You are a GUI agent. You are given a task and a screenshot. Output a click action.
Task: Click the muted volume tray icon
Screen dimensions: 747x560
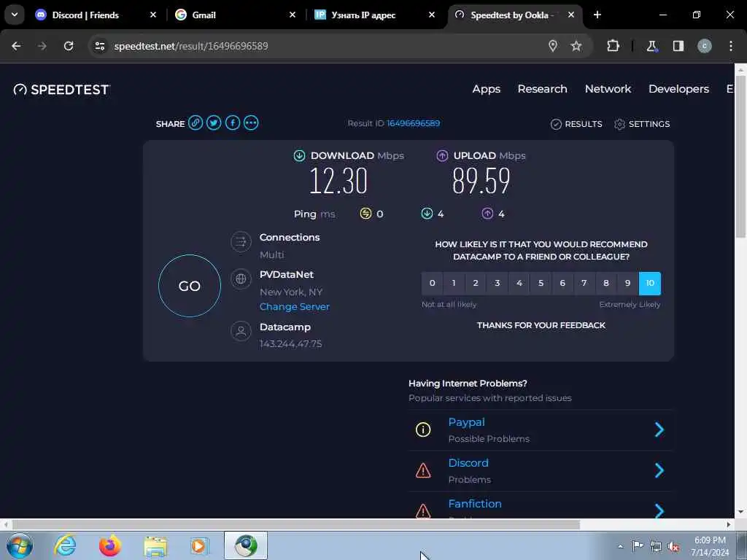(673, 547)
